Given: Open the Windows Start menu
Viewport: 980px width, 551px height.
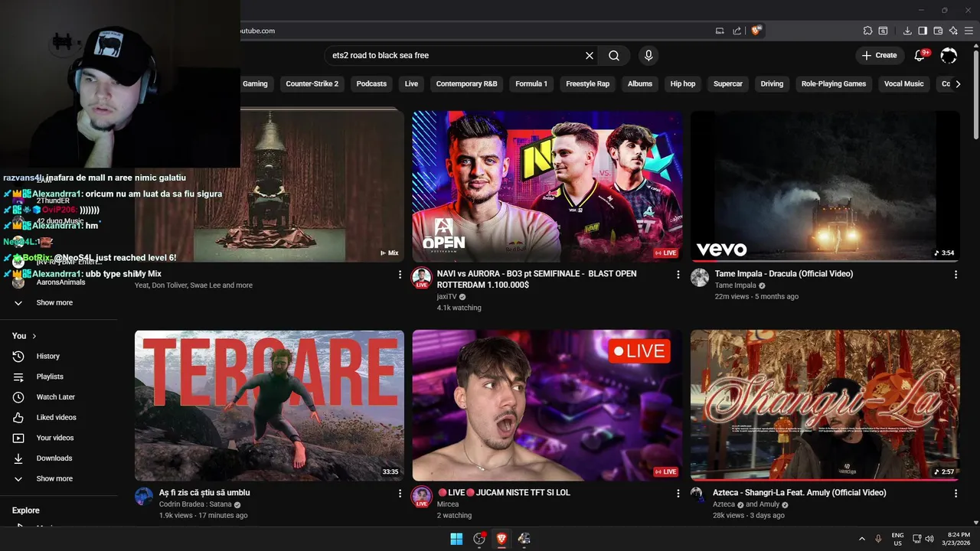Looking at the screenshot, I should [456, 539].
